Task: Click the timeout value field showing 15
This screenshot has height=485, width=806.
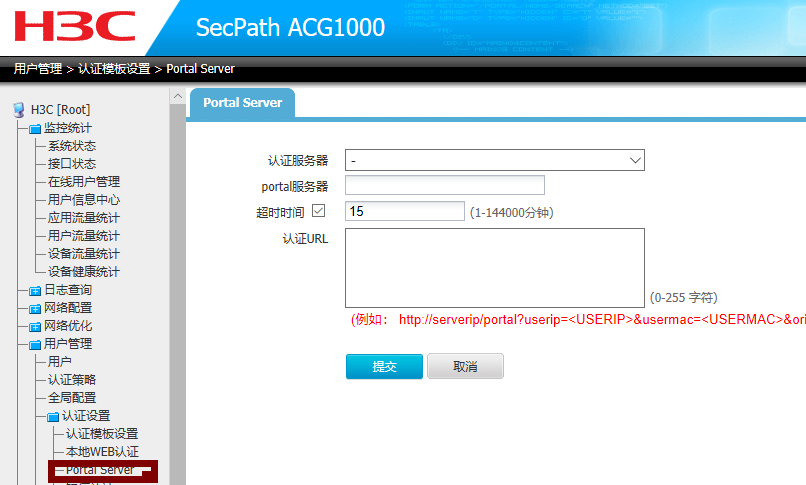Action: [x=405, y=211]
